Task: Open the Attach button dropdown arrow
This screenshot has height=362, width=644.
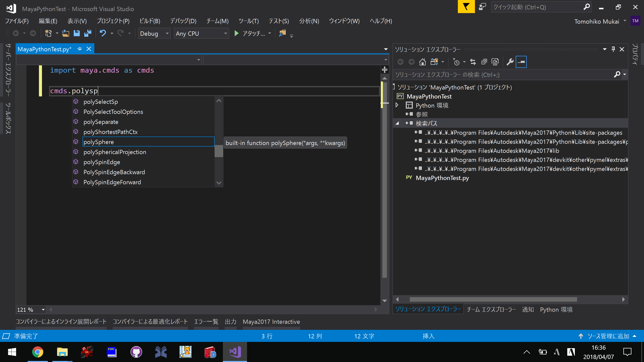Action: 270,33
